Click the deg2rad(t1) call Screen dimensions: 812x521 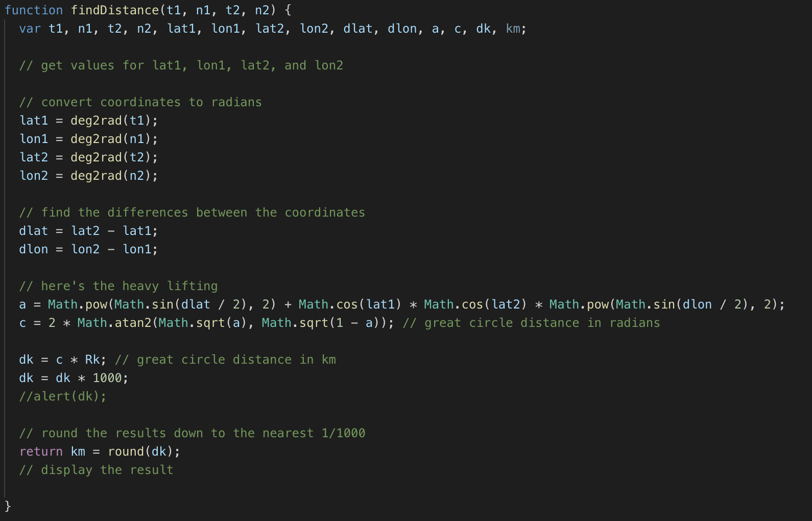pyautogui.click(x=114, y=121)
